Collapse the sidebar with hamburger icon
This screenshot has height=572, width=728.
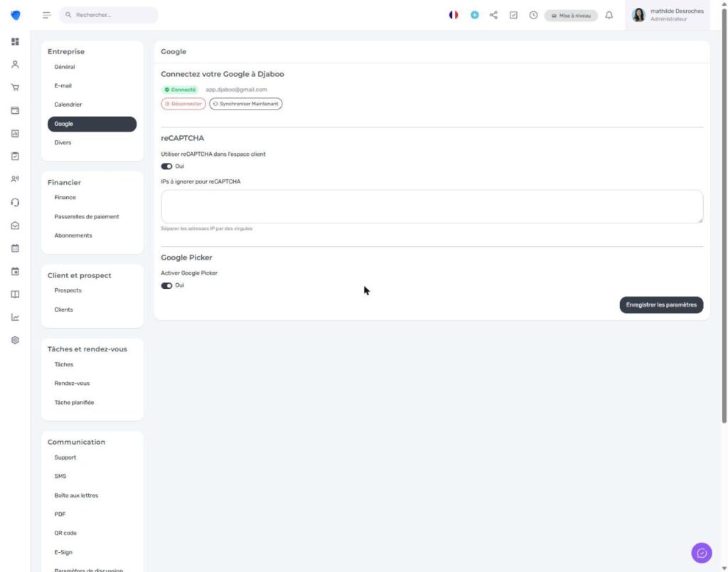pyautogui.click(x=46, y=16)
